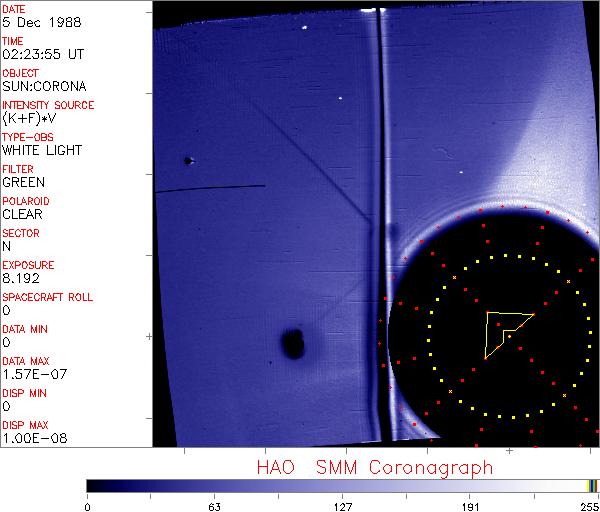The image size is (600, 512).
Task: Click the large dark blob in the coronagraph image
Action: (293, 344)
